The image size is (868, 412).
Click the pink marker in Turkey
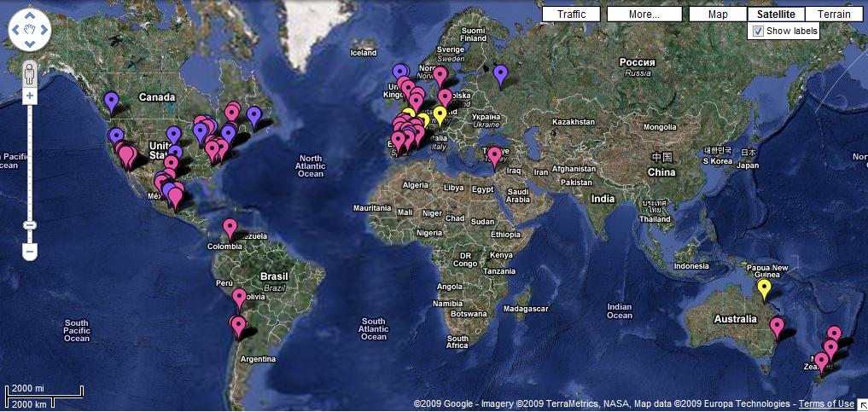[x=494, y=158]
